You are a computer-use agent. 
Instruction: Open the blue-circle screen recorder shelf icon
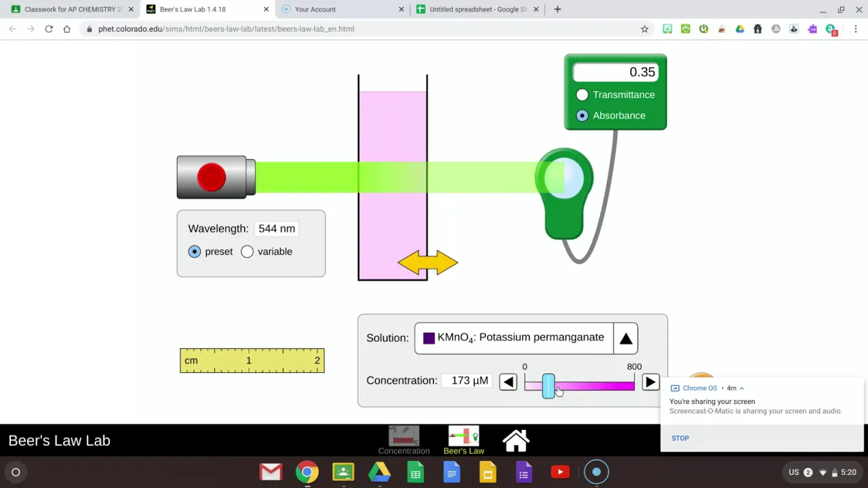[597, 472]
